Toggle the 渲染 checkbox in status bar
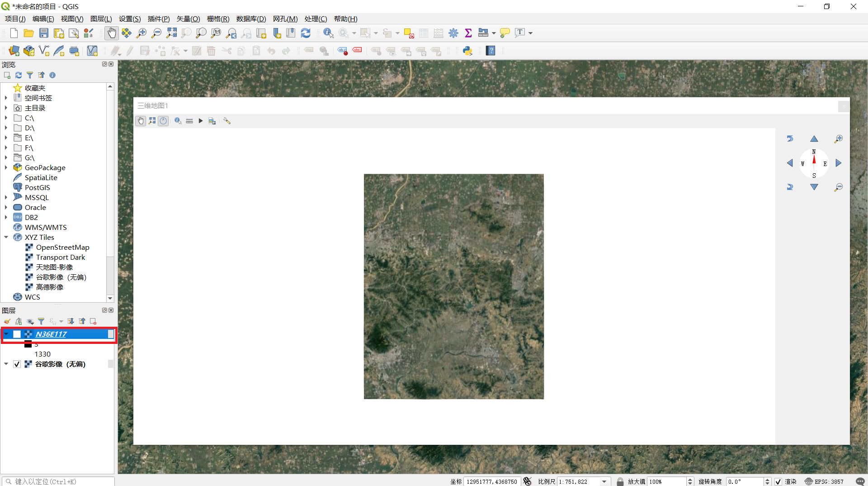Viewport: 868px width, 486px height. (x=778, y=481)
